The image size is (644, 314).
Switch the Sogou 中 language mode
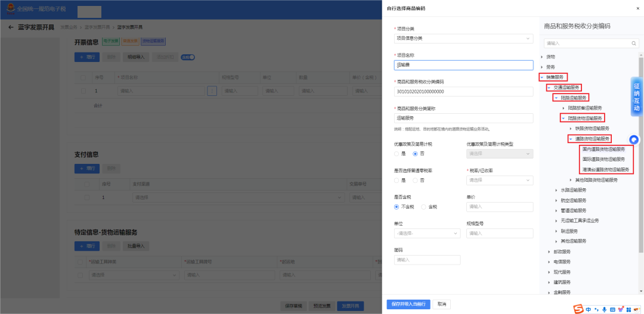(x=589, y=309)
